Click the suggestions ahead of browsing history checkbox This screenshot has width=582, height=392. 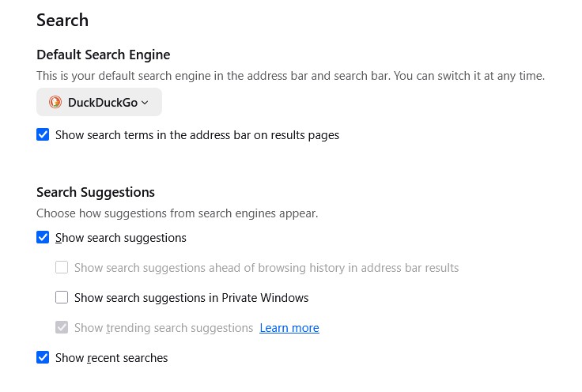pyautogui.click(x=62, y=268)
